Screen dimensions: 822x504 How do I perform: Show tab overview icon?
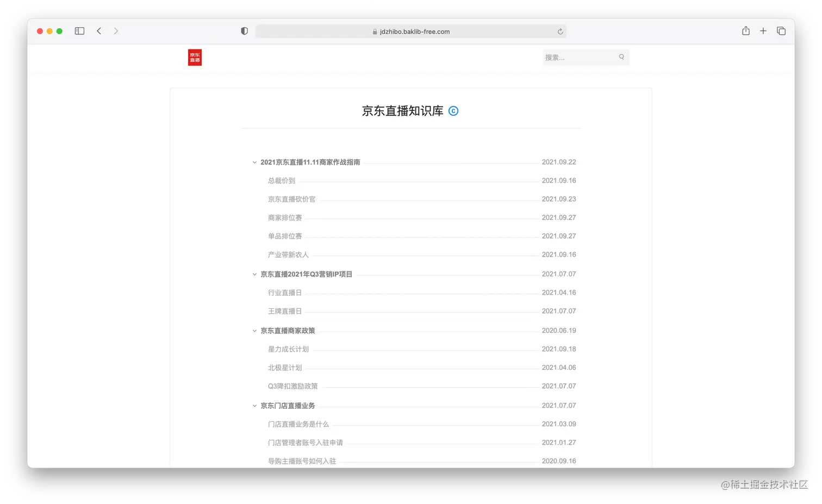(781, 31)
